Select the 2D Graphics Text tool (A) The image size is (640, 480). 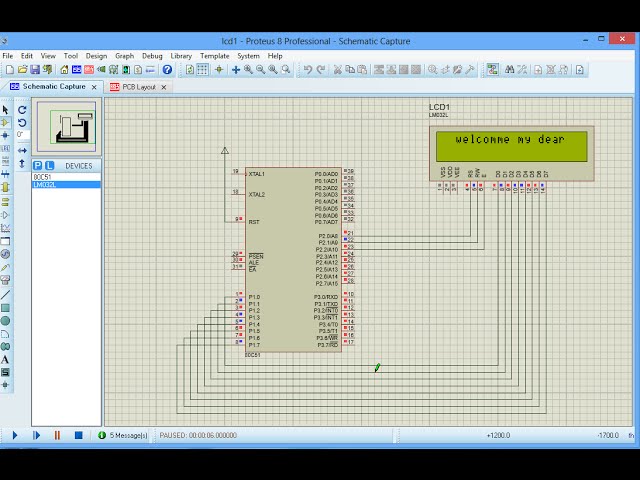pos(5,360)
